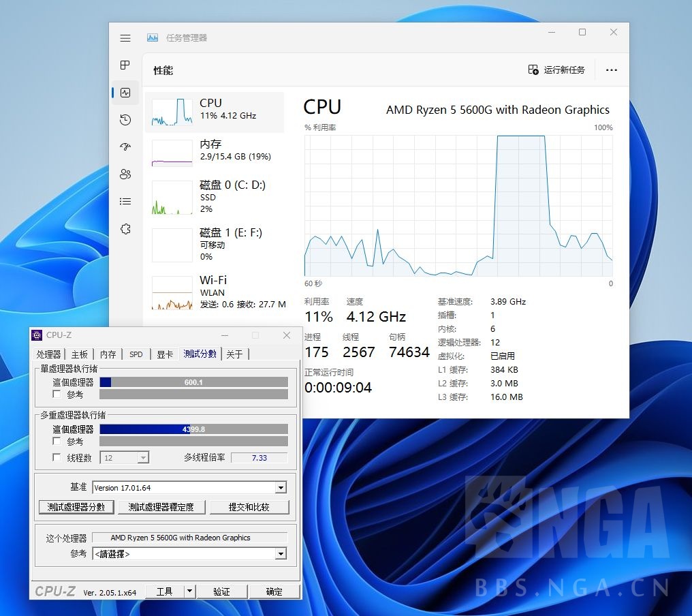Switch to the SPD tab in CPU-Z

coord(135,354)
